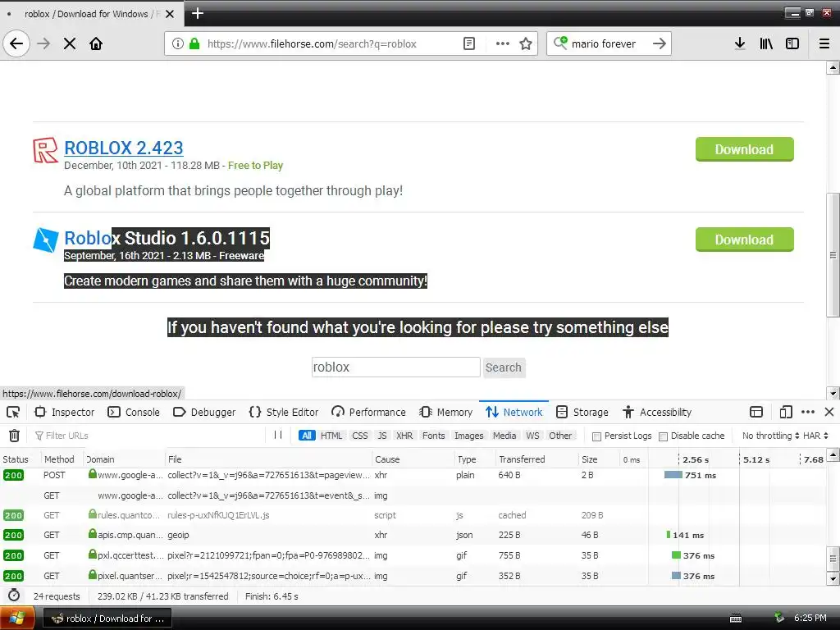840x630 pixels.
Task: Stop loading the current page
Action: pos(70,43)
